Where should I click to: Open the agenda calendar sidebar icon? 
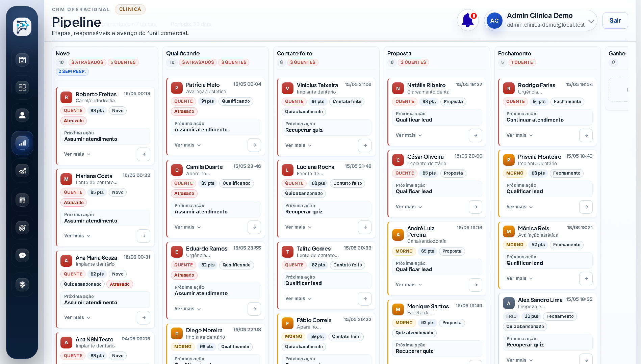coord(22,200)
